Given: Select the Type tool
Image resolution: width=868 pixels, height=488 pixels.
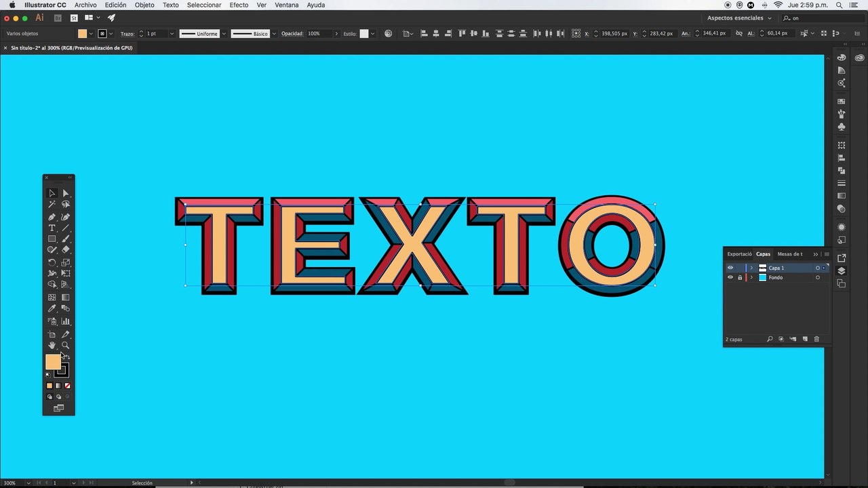Looking at the screenshot, I should [x=52, y=228].
